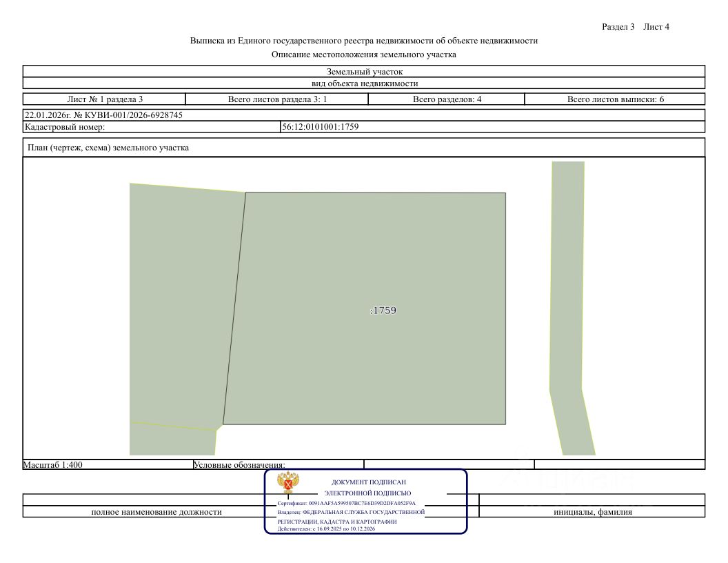The image size is (728, 563).
Task: Select cadastral number 56:12:0101001:1759
Action: [321, 127]
